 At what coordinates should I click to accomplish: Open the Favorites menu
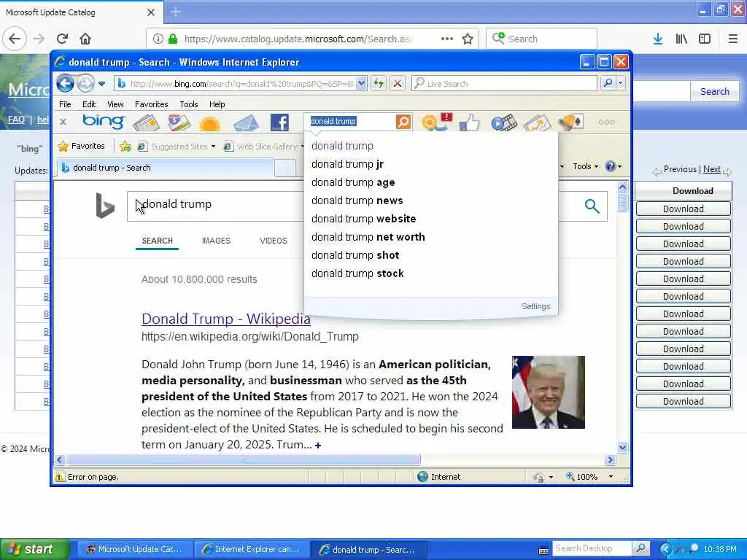[x=152, y=104]
